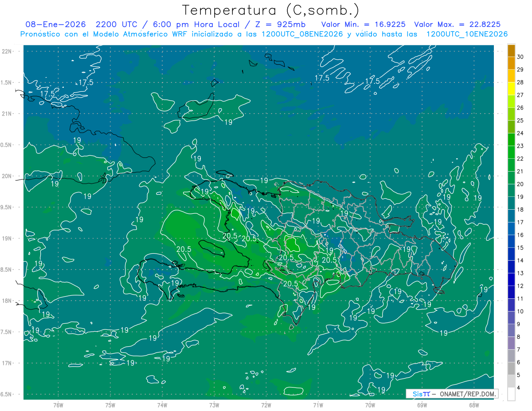The image size is (532, 411).
Task: Click the '0.5N' latitude axis label
Action: pyautogui.click(x=7, y=145)
